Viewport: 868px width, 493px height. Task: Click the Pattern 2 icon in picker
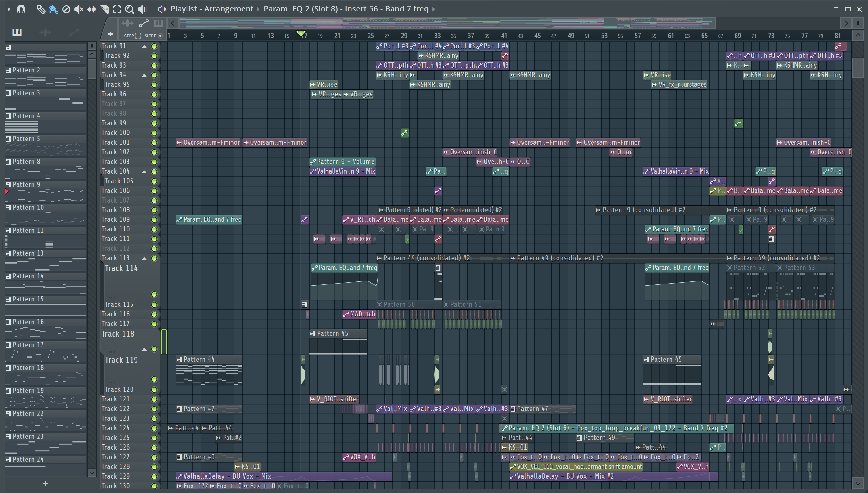[x=8, y=70]
